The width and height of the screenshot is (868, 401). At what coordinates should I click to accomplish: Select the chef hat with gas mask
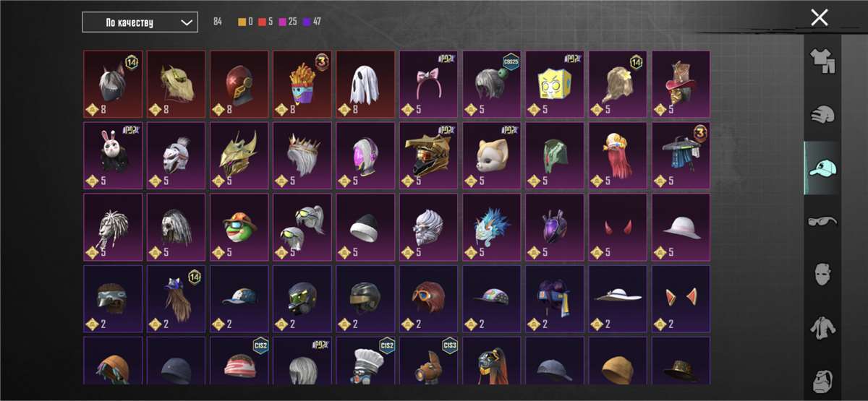tap(366, 361)
